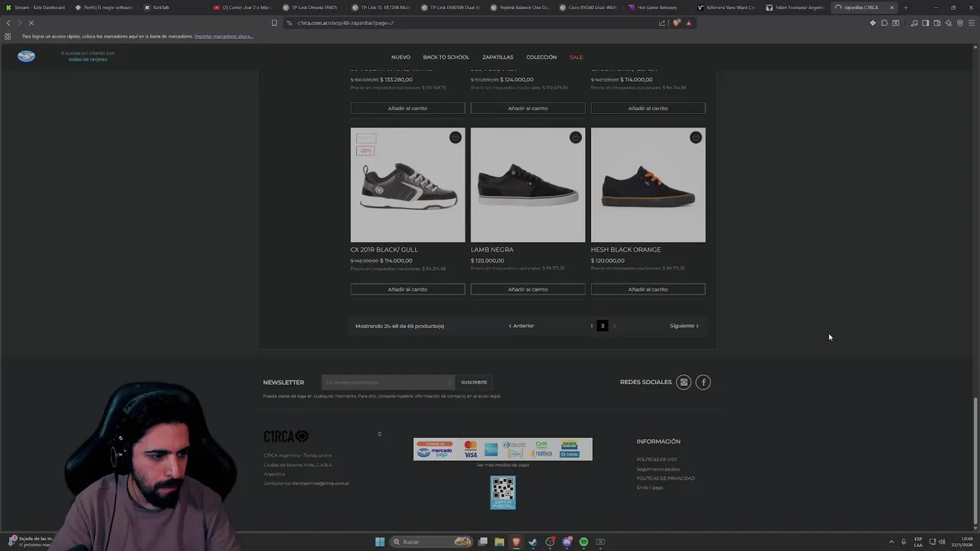Go to next page with Siguiente
Viewport: 980px width, 551px height.
[x=684, y=326]
